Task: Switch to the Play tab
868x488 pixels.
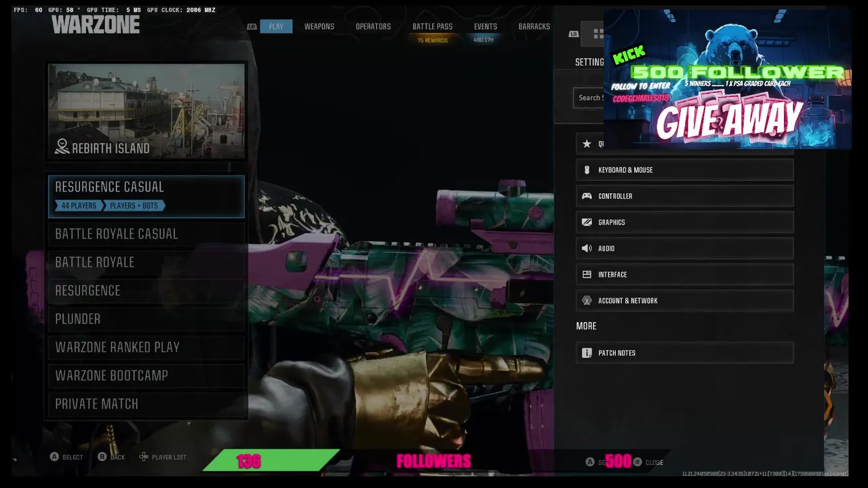Action: [276, 26]
